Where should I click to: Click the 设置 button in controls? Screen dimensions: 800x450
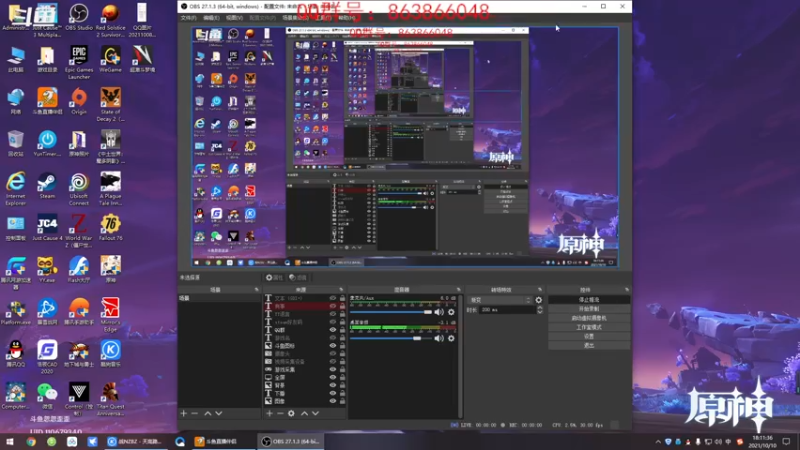(589, 337)
